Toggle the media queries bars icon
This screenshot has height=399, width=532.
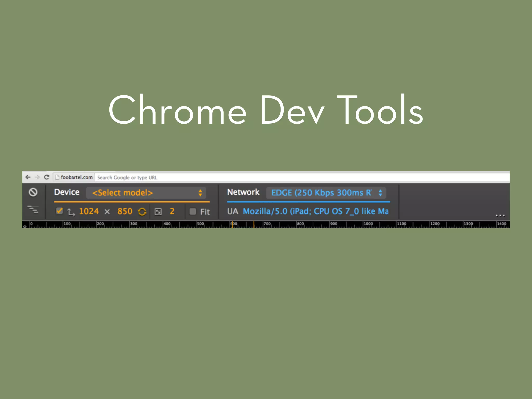pyautogui.click(x=33, y=209)
